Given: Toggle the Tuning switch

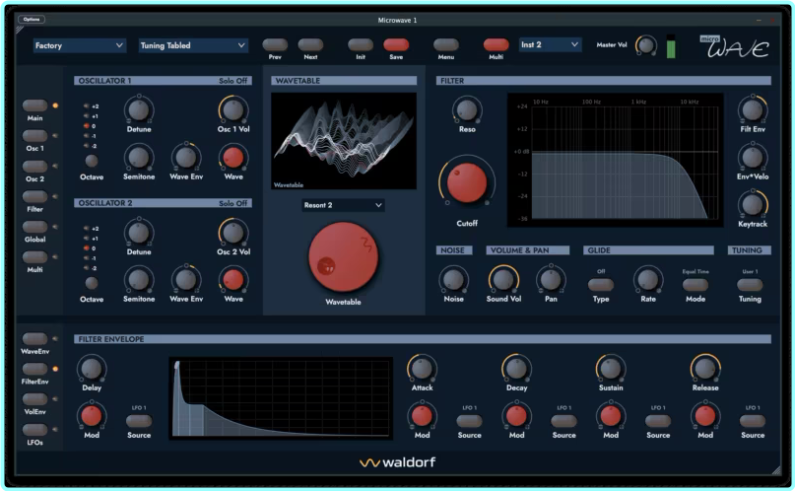Looking at the screenshot, I should (x=749, y=285).
